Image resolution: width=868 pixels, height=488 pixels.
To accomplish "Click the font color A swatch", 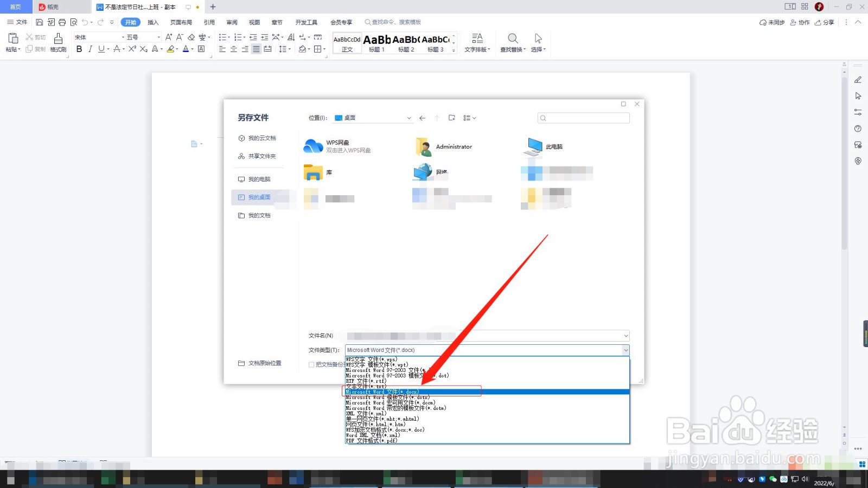I will pos(186,49).
